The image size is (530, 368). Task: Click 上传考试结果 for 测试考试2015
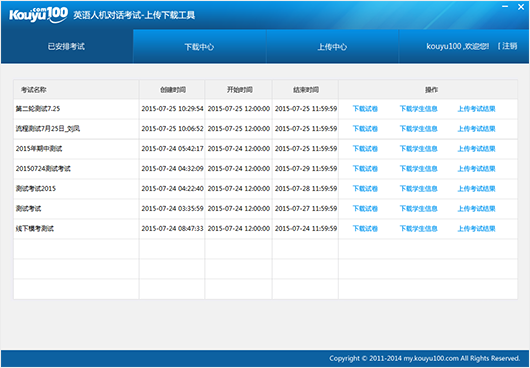tap(476, 189)
